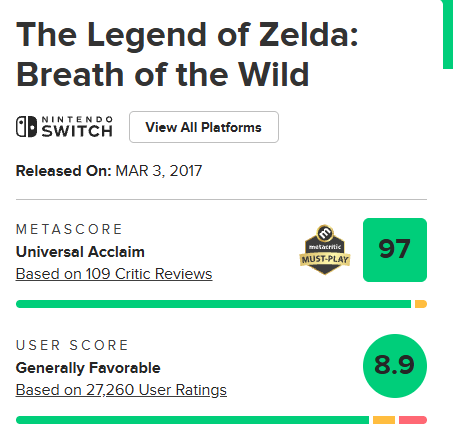Open the View All Platforms button
The image size is (453, 439).
point(204,127)
